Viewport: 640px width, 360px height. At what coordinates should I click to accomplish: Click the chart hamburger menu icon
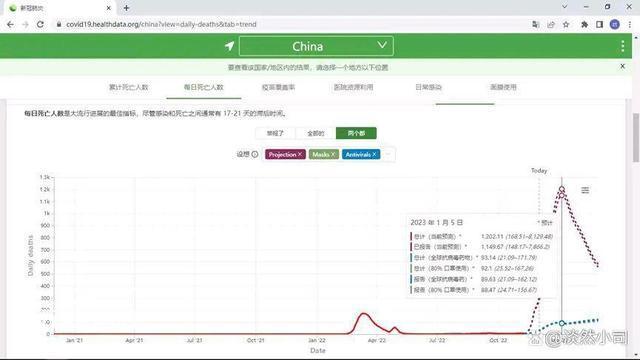click(x=585, y=190)
